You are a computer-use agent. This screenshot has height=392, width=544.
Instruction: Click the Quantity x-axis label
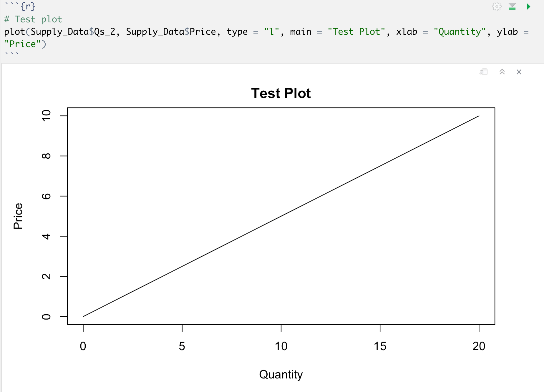(281, 374)
